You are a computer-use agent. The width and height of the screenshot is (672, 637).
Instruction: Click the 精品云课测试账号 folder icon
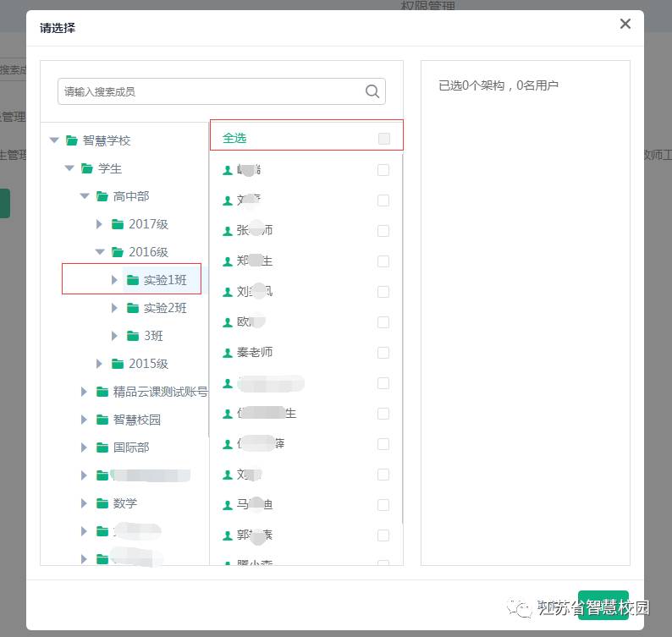[102, 392]
